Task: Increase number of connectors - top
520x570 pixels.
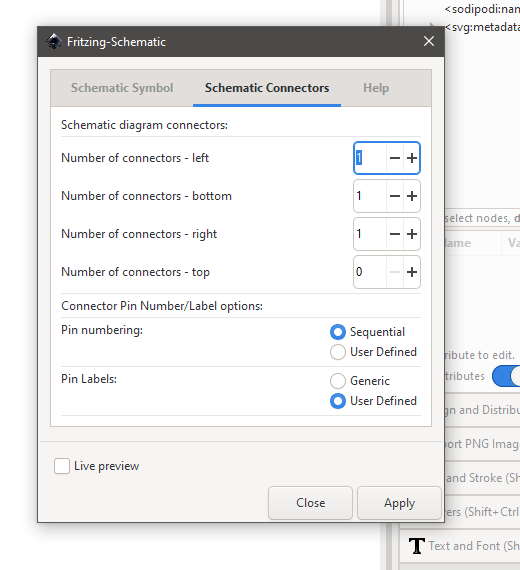Action: coord(412,272)
